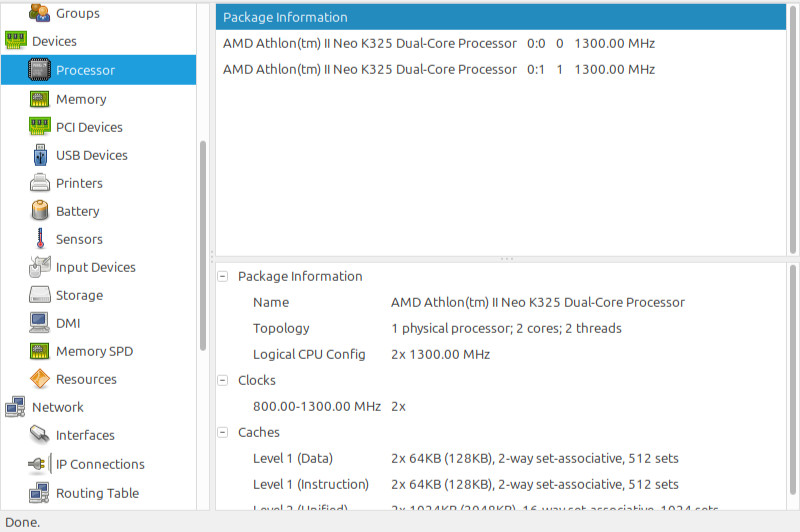Select the Processor entry label
The image size is (800, 532).
85,70
